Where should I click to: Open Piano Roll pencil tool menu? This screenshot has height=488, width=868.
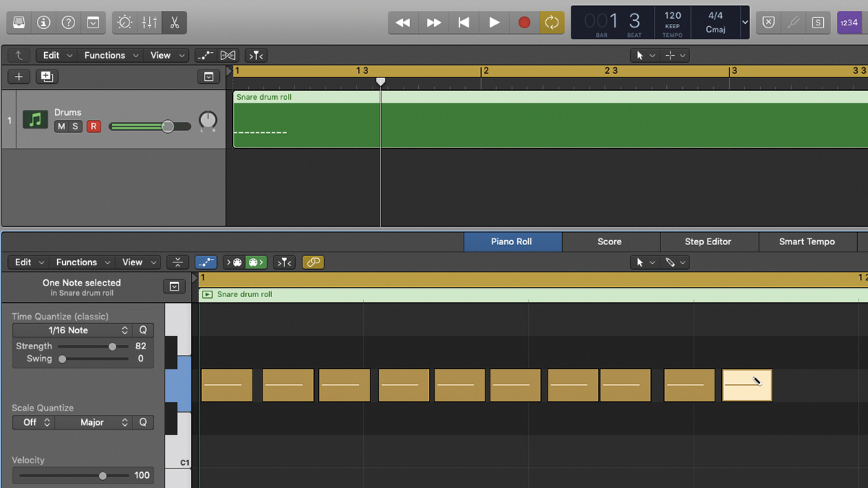click(x=674, y=262)
